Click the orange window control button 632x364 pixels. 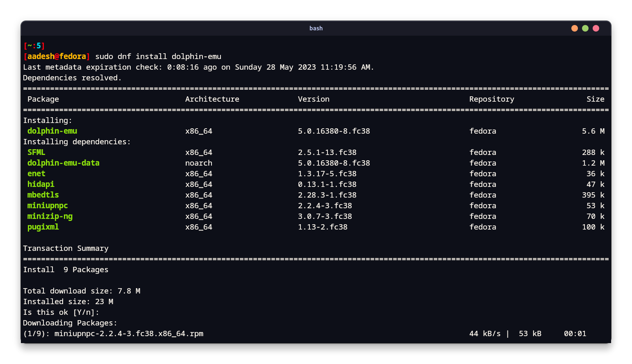coord(574,28)
